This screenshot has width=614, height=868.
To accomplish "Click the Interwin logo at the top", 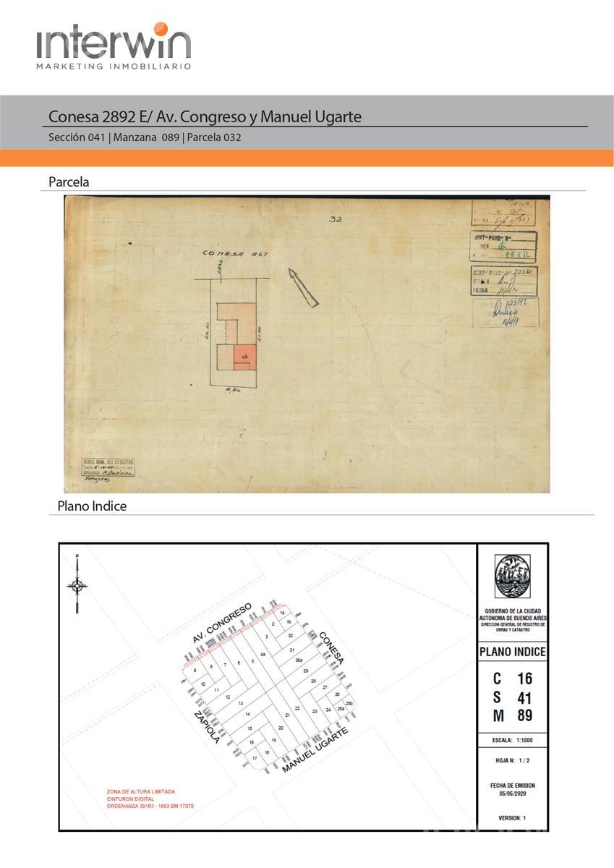I will [114, 46].
